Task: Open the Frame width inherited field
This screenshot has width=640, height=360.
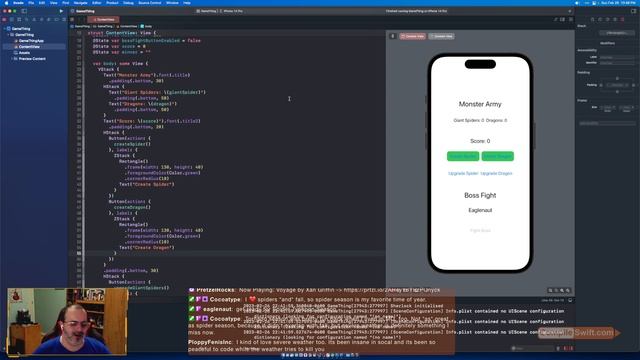Action: [607, 107]
